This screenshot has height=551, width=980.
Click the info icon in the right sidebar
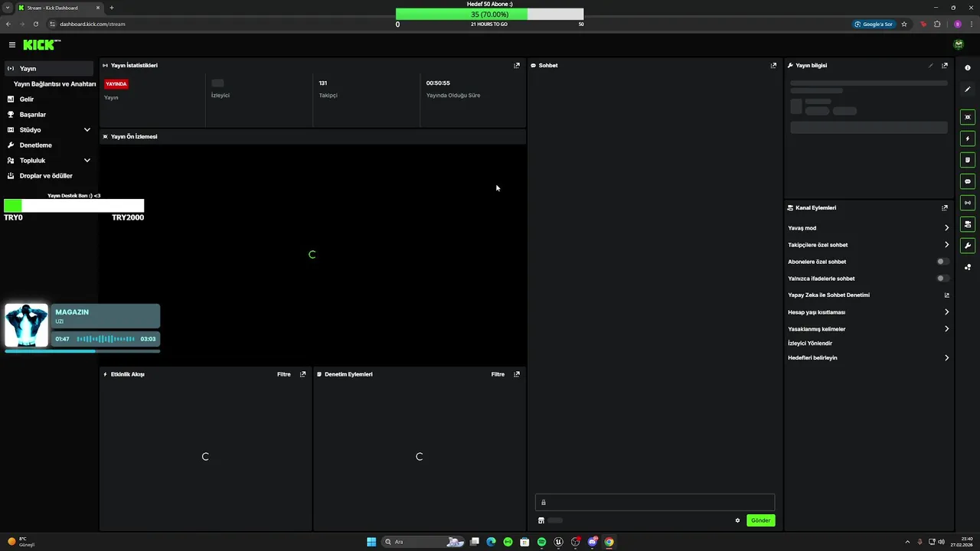968,68
